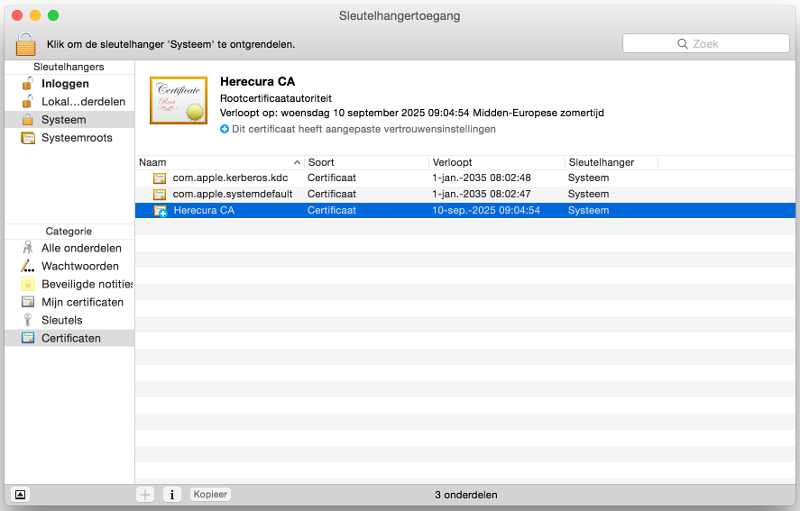Select the Inloggen keychain

64,84
